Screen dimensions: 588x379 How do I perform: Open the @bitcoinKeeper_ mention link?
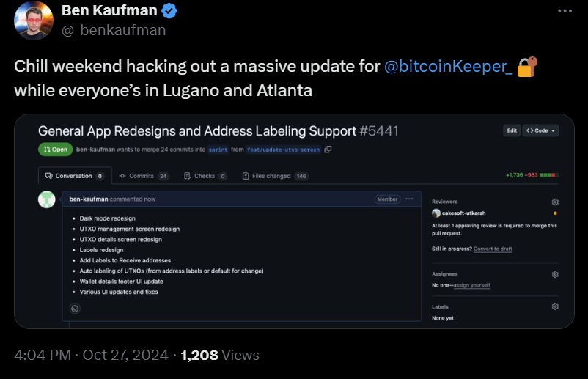coord(448,67)
